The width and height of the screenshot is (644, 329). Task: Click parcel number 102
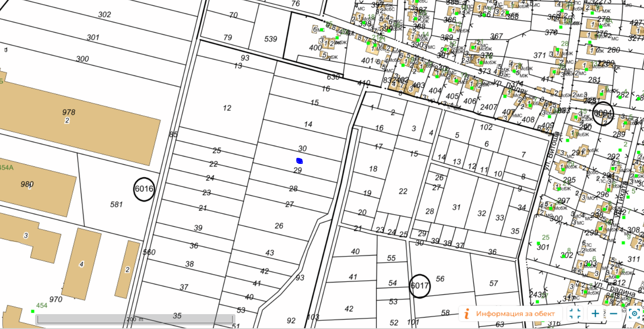pos(486,127)
